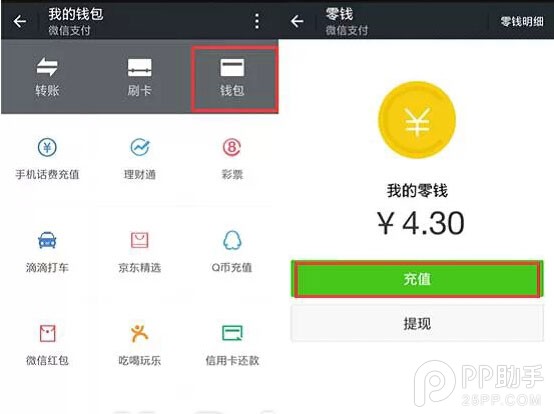This screenshot has width=554, height=414.
Task: Open the 钱包 wallet icon
Action: click(x=232, y=78)
